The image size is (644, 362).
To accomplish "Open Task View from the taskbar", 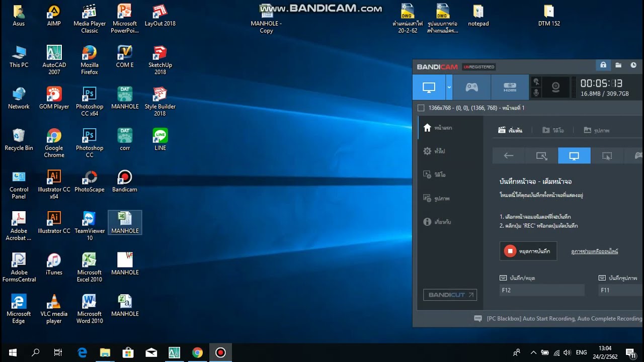I will 58,352.
